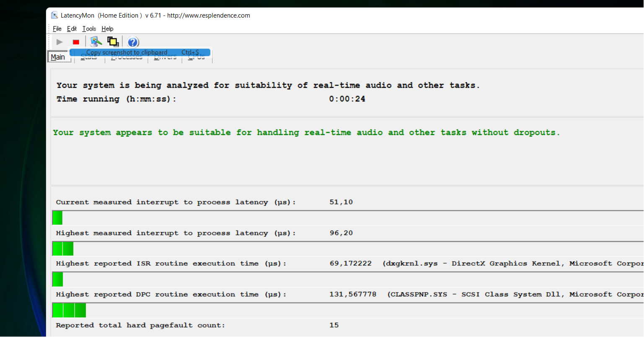The width and height of the screenshot is (644, 337).
Task: Select the hard pagefault count value 15
Action: click(x=334, y=325)
